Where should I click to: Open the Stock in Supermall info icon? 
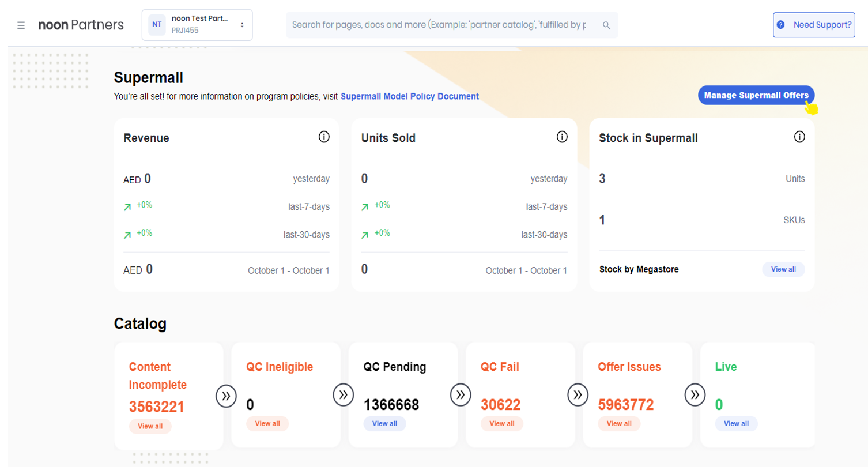799,137
